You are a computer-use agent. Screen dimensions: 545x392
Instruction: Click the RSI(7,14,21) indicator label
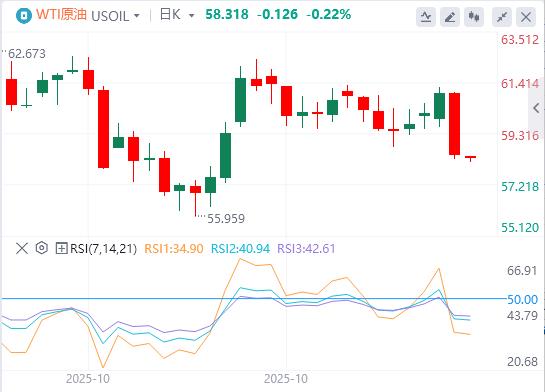(104, 249)
